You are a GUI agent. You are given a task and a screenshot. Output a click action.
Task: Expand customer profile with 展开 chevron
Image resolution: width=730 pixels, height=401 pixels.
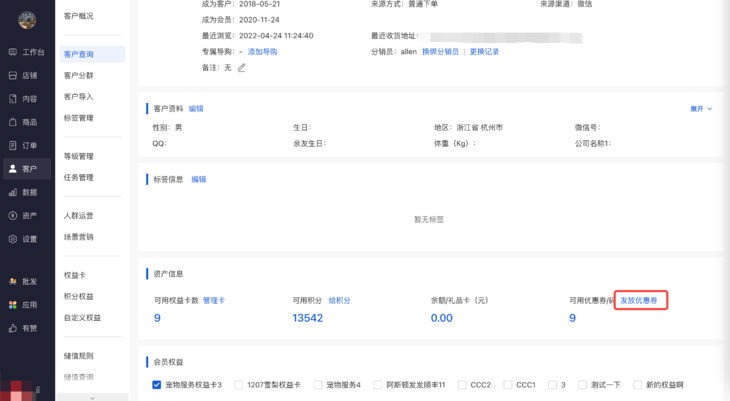point(701,108)
